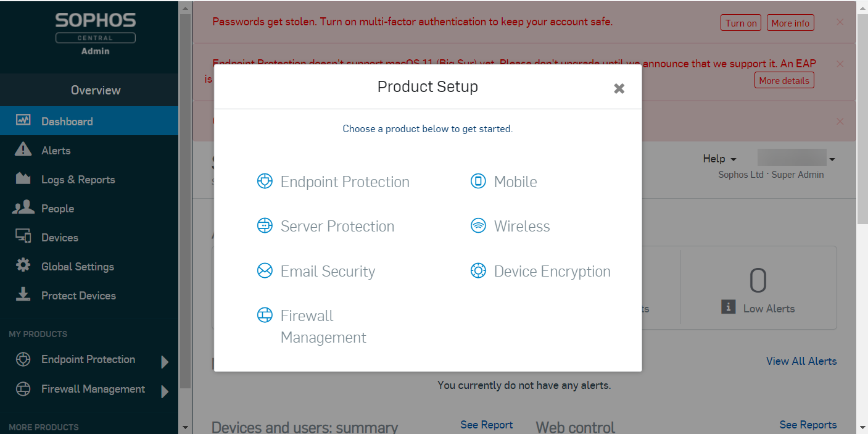Click the Email Security envelope icon

265,271
